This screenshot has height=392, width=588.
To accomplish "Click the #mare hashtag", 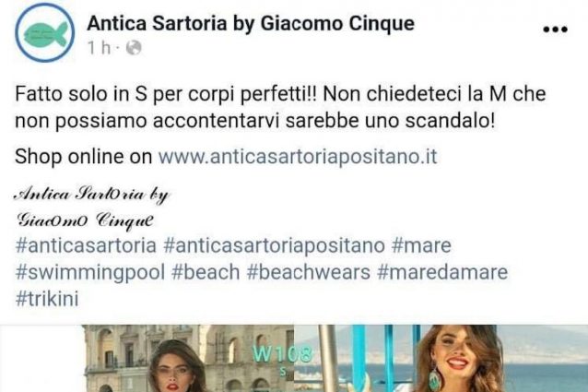I will [x=421, y=245].
